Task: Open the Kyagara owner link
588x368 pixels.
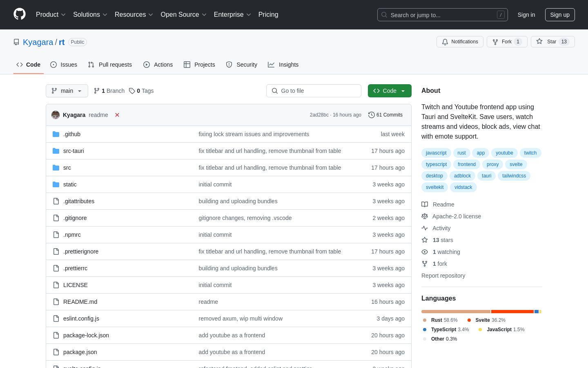Action: point(38,42)
